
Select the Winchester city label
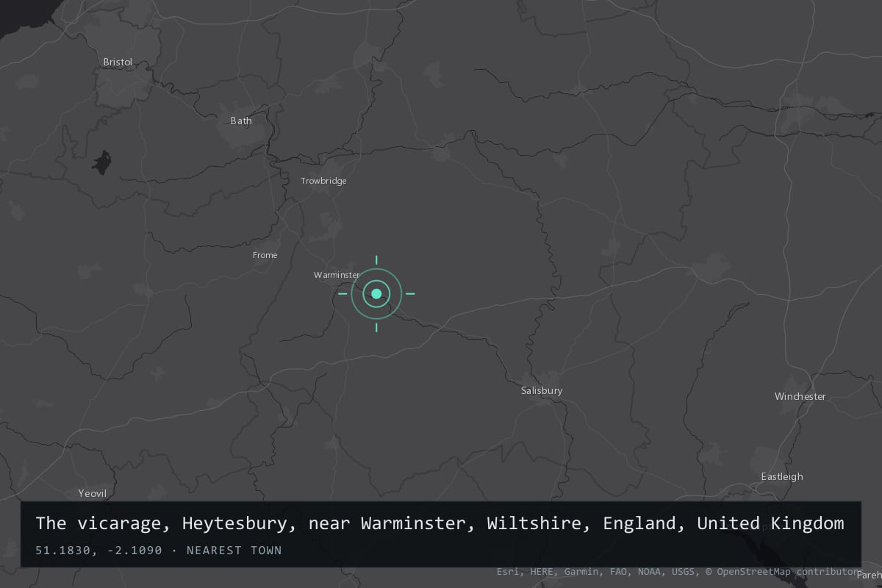(x=800, y=396)
